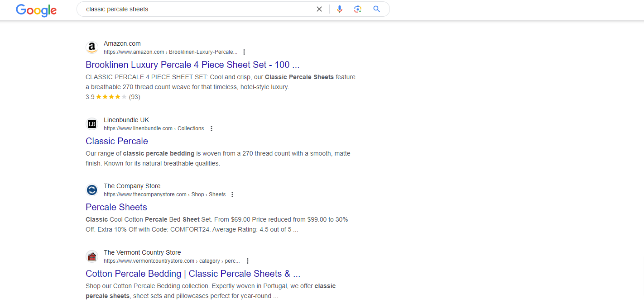
Task: Clear the search box with the X icon
Action: [319, 9]
